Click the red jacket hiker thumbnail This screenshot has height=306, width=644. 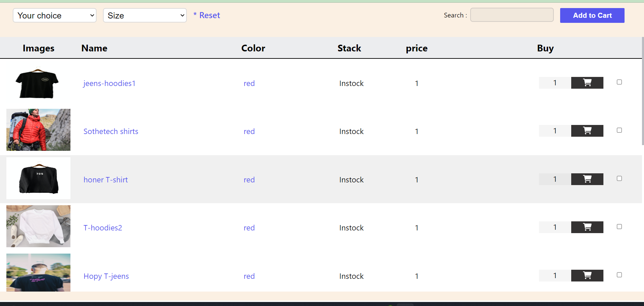point(38,130)
